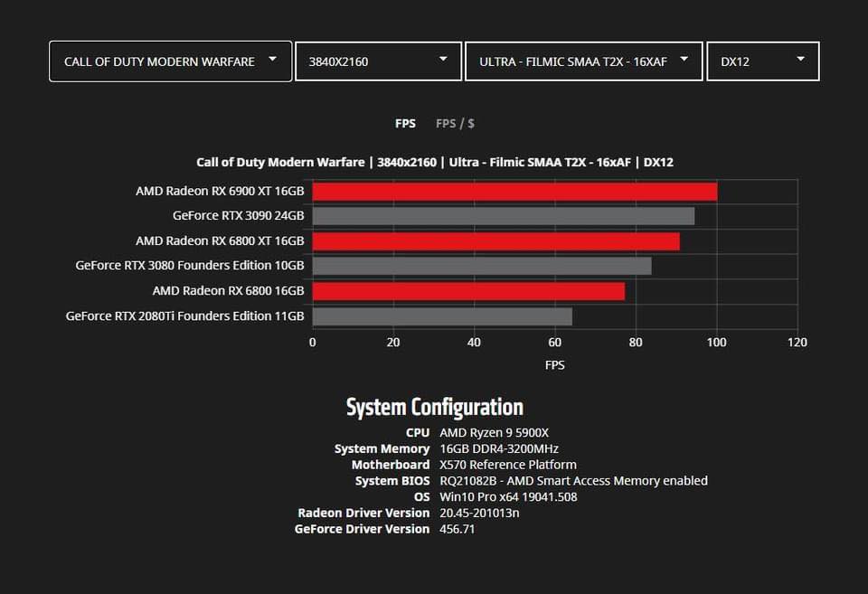Viewport: 868px width, 594px height.
Task: Click the '60' tick label on the axis
Action: pos(554,342)
